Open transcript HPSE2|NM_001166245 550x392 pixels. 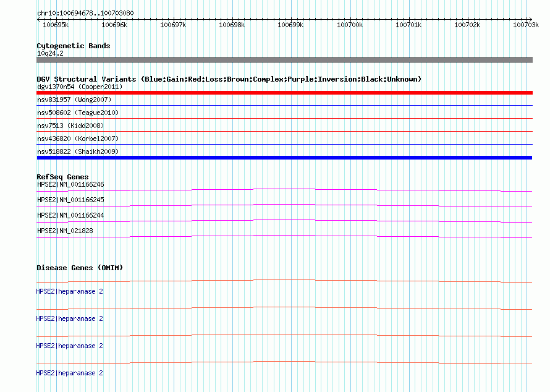[70, 200]
